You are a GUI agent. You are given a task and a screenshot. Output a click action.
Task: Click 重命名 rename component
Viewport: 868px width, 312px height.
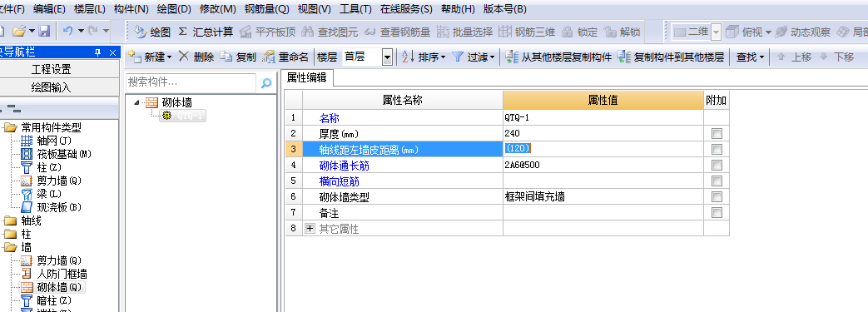point(285,57)
